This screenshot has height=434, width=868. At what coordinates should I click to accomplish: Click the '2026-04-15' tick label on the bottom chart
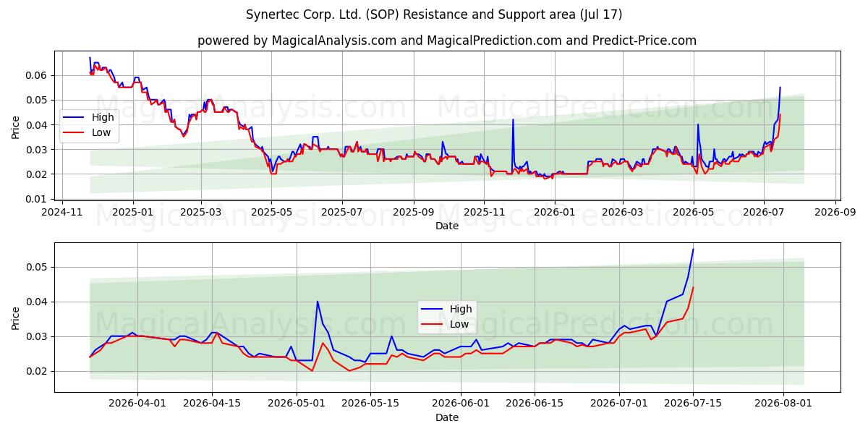[x=212, y=404]
